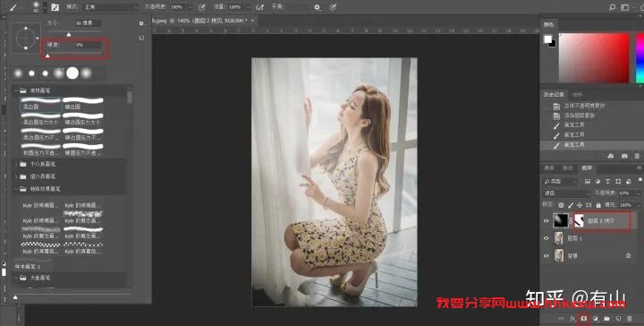Click the hardness 硬度 slider handle
644x326 pixels.
[47, 56]
